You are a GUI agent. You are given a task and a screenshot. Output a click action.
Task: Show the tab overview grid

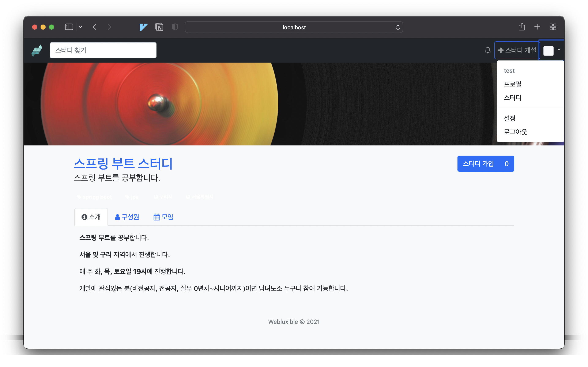(553, 27)
